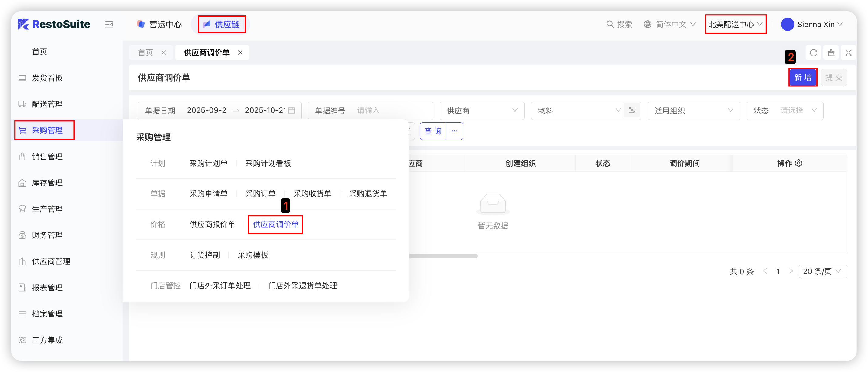Open the calendar date picker icon
The height and width of the screenshot is (372, 868).
292,110
